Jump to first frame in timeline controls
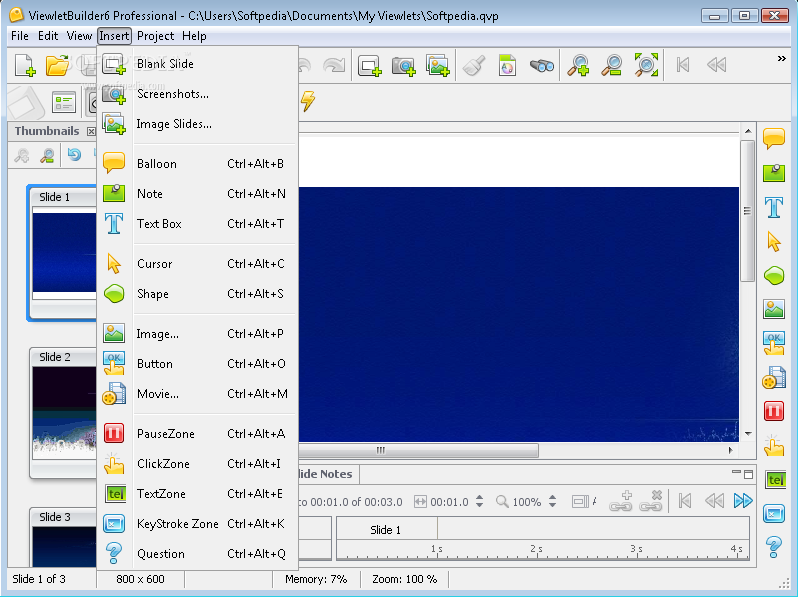The image size is (798, 597). [x=685, y=501]
